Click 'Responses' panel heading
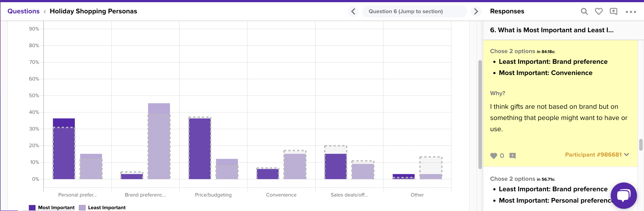This screenshot has height=211, width=644. [507, 11]
